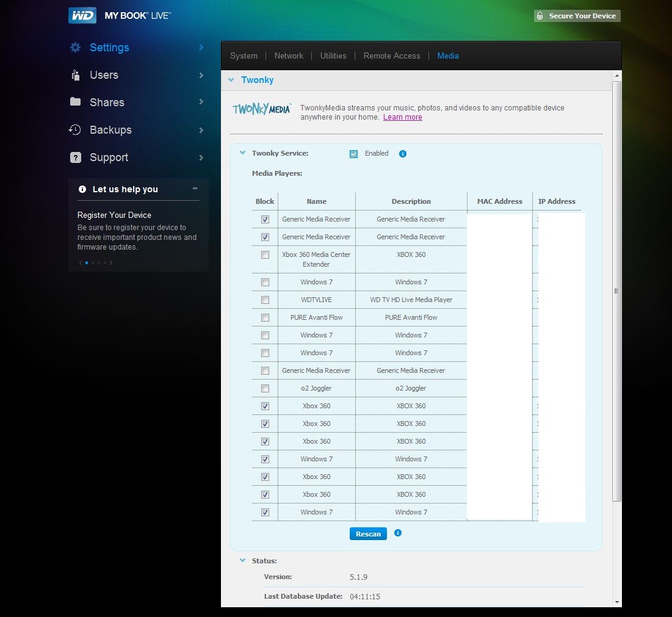
Task: Click the o2 Joggler name cell
Action: tap(316, 389)
